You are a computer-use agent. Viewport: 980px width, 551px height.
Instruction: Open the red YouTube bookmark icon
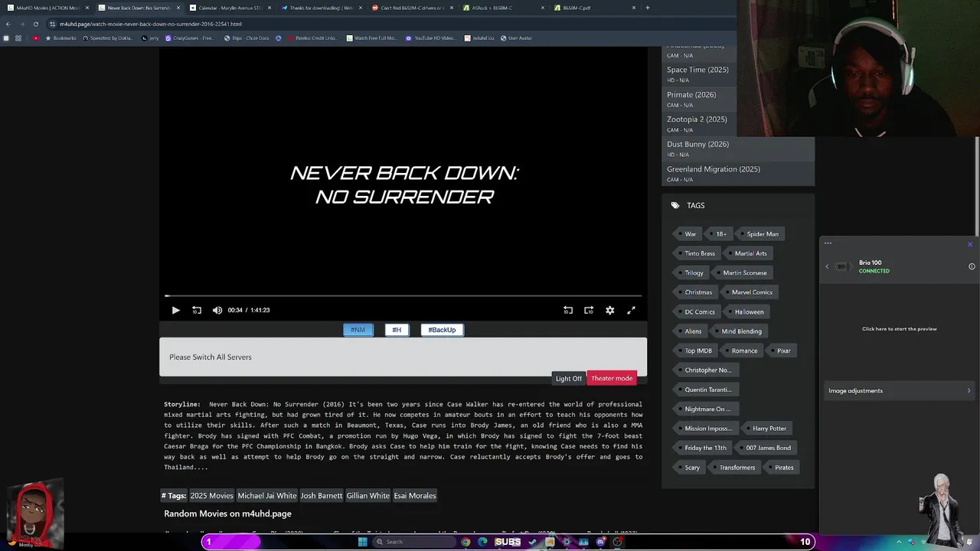[x=36, y=38]
